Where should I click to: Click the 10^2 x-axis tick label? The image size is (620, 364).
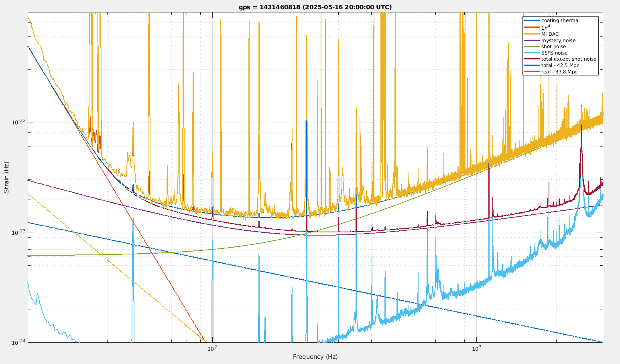[x=212, y=348]
